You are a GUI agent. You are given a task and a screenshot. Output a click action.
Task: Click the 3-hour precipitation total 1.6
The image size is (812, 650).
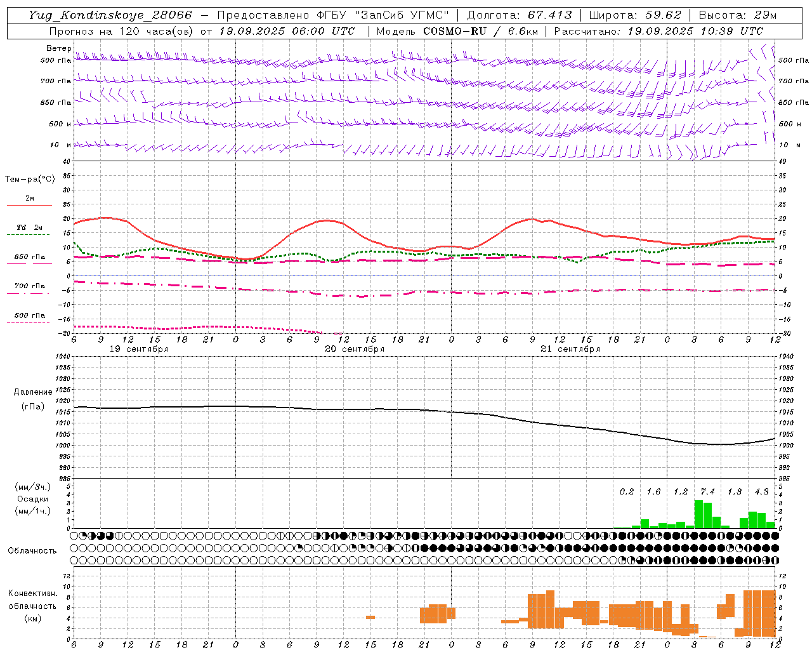pyautogui.click(x=653, y=492)
